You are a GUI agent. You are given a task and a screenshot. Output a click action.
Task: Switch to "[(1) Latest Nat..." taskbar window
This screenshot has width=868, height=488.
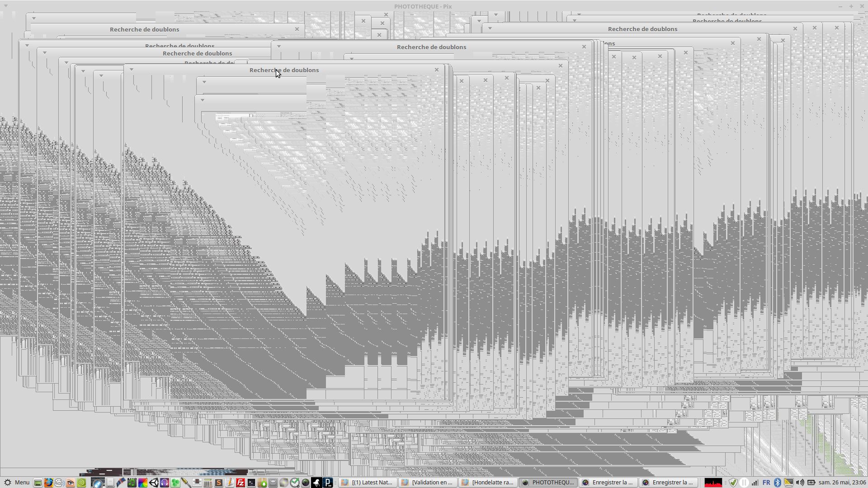368,483
